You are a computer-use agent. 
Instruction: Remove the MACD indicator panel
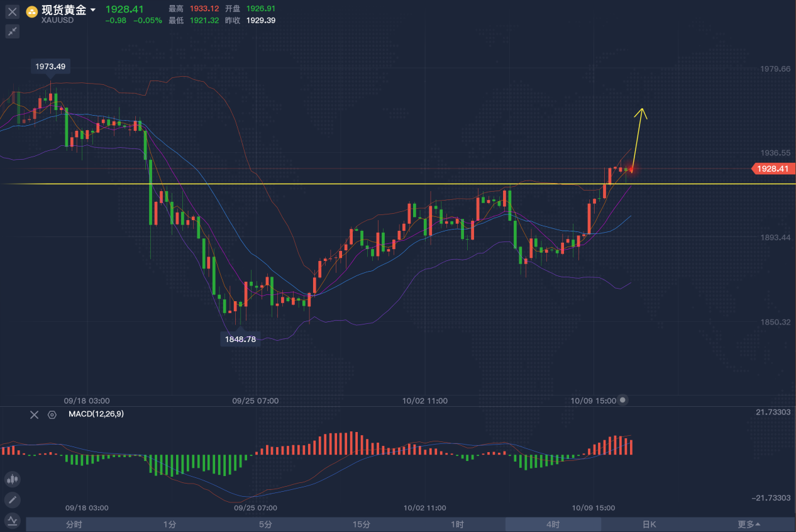click(35, 414)
